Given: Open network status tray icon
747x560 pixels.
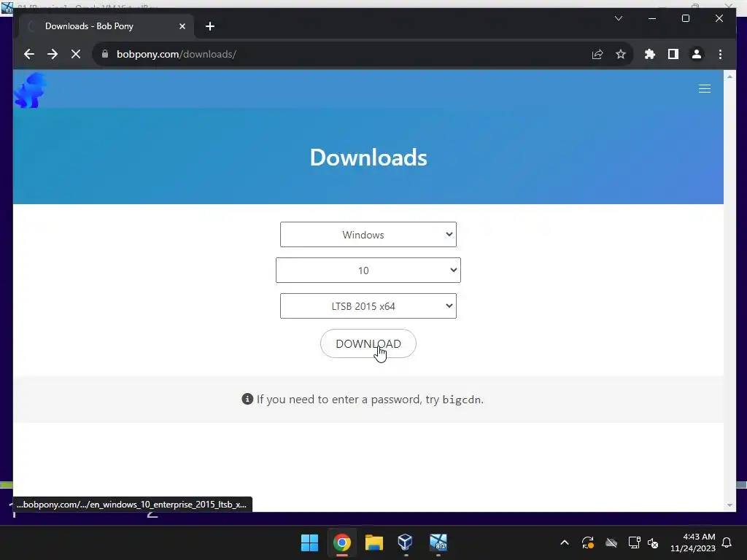Looking at the screenshot, I should coord(634,542).
